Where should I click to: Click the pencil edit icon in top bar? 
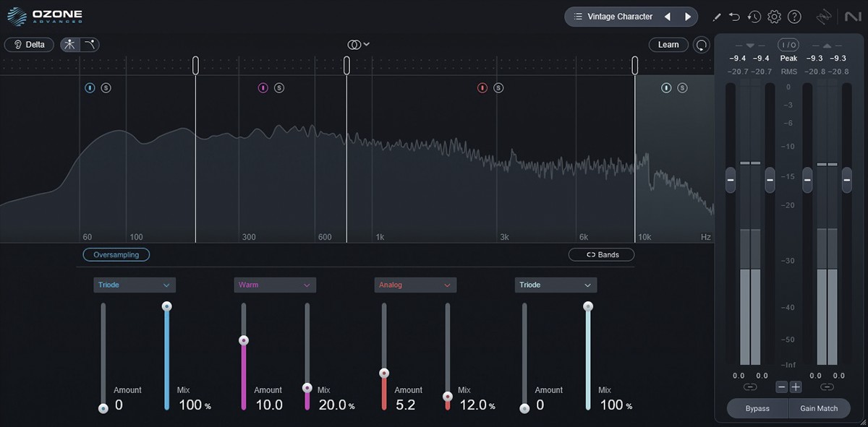tap(717, 17)
